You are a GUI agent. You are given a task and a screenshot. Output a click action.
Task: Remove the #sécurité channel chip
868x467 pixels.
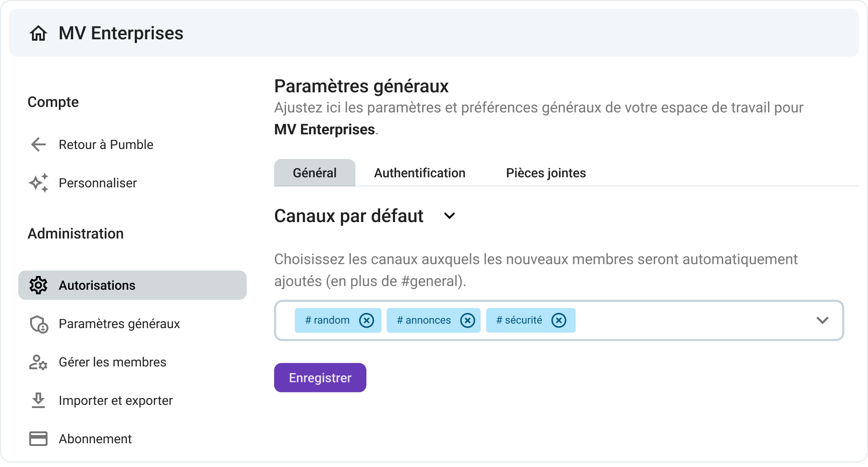[x=559, y=320]
